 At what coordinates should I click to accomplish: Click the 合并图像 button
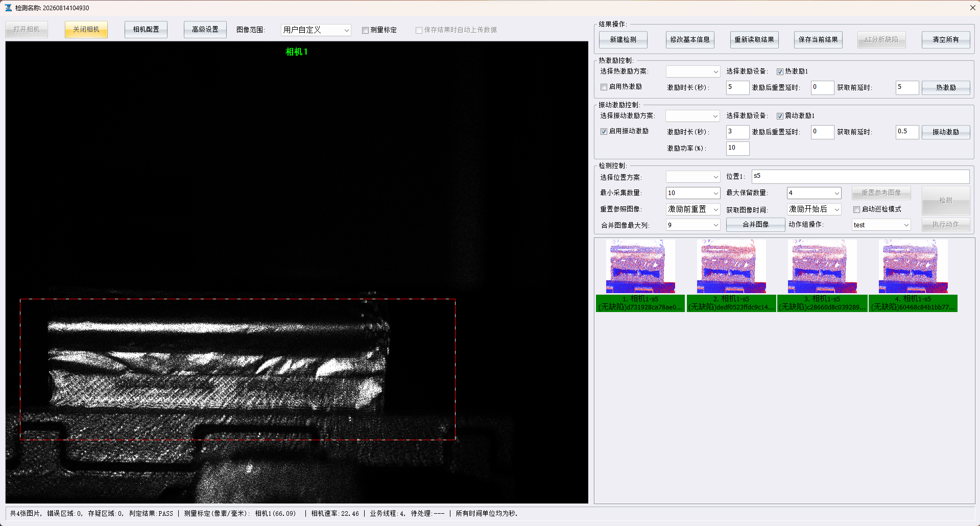coord(755,225)
